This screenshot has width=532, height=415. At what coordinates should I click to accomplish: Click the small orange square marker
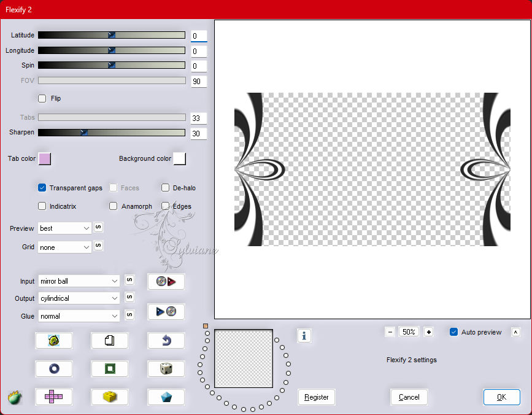coord(206,326)
